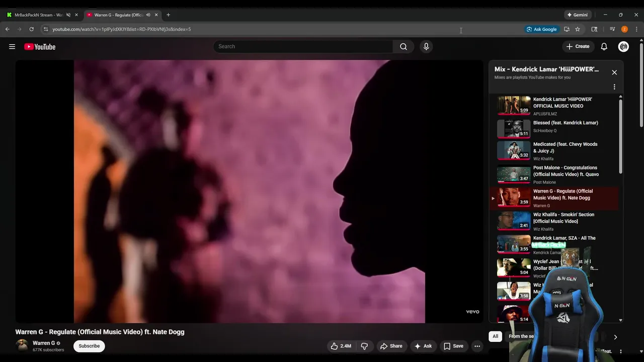Screen dimensions: 644x362
Task: Save the video to a playlist
Action: (453, 346)
